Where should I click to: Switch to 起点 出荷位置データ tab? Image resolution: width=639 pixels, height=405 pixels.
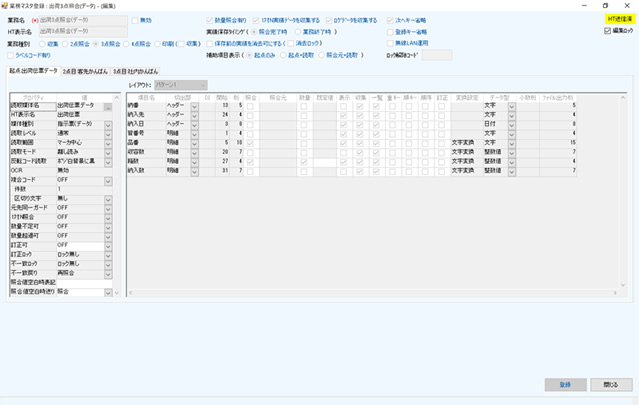tap(33, 72)
